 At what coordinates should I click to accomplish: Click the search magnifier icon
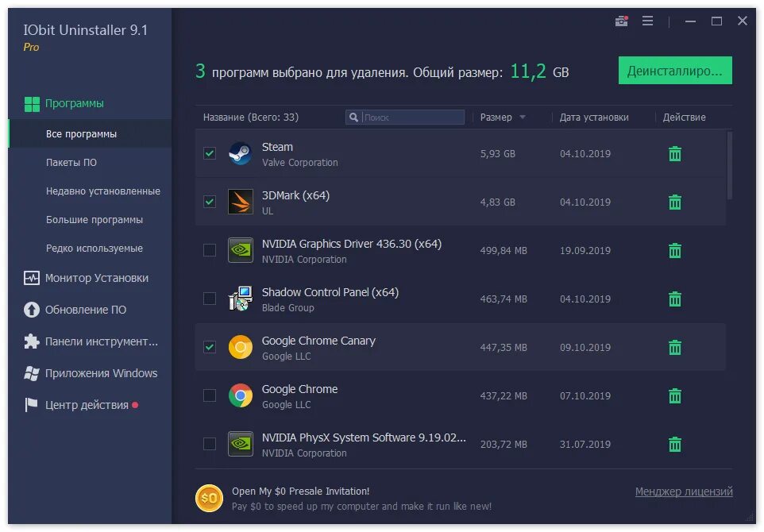(353, 118)
